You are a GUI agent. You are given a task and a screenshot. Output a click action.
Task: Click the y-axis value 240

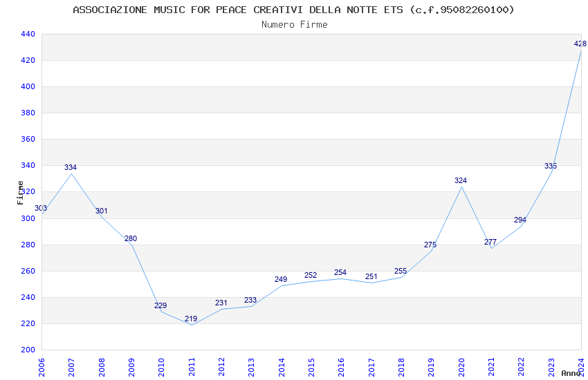(28, 297)
